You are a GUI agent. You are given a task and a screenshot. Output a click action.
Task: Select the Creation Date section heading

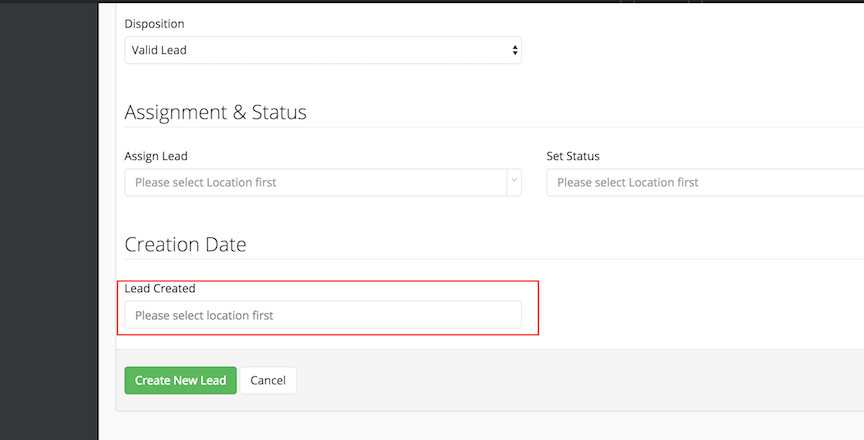[185, 244]
